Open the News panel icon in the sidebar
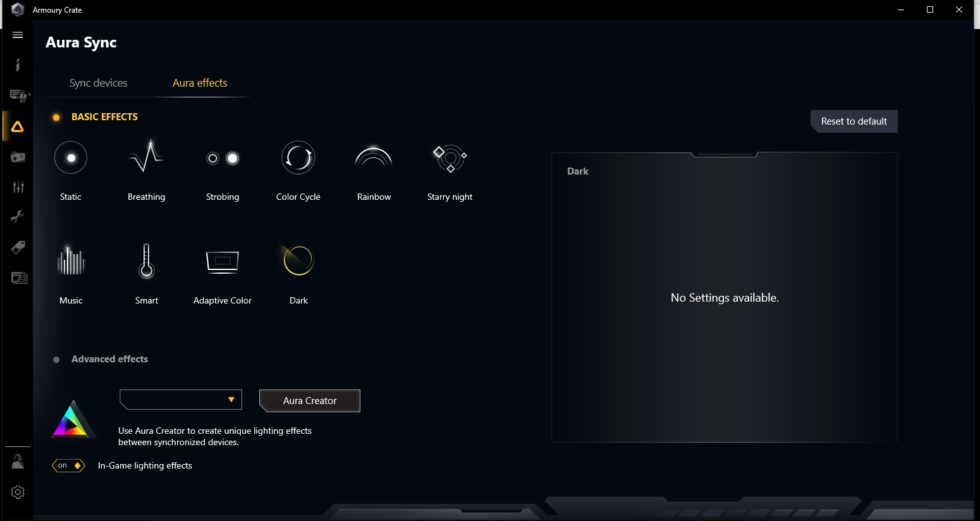980x521 pixels. 20,278
